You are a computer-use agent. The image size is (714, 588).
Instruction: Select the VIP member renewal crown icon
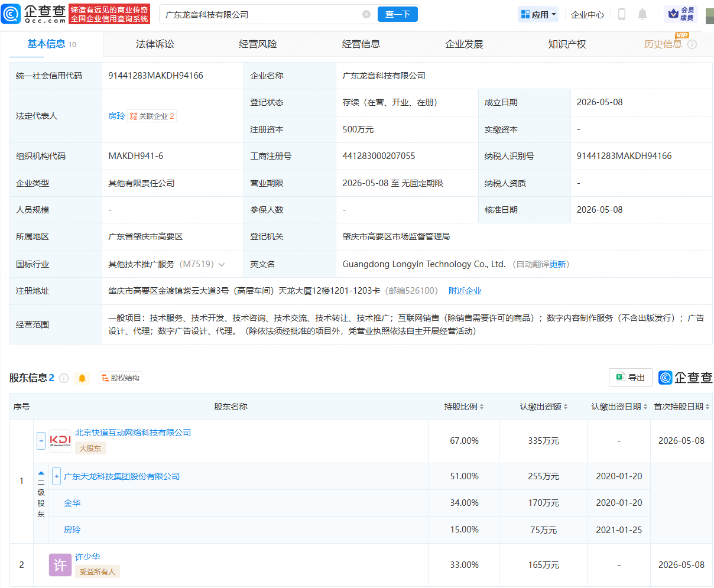681,14
